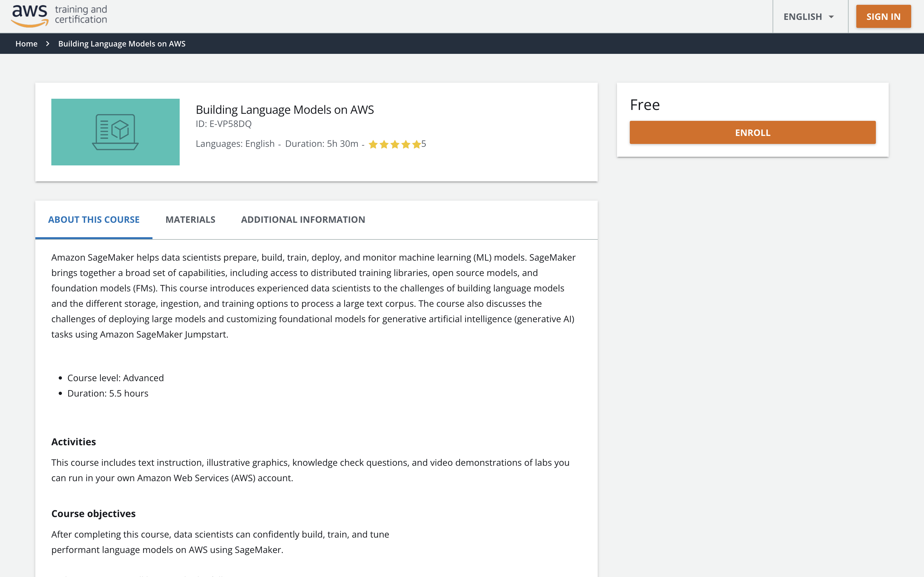This screenshot has width=924, height=577.
Task: Click the AWS smile logo
Action: (x=30, y=16)
